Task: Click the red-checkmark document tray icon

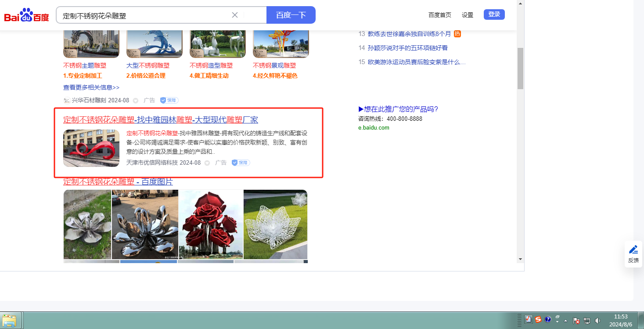Action: coord(529,320)
